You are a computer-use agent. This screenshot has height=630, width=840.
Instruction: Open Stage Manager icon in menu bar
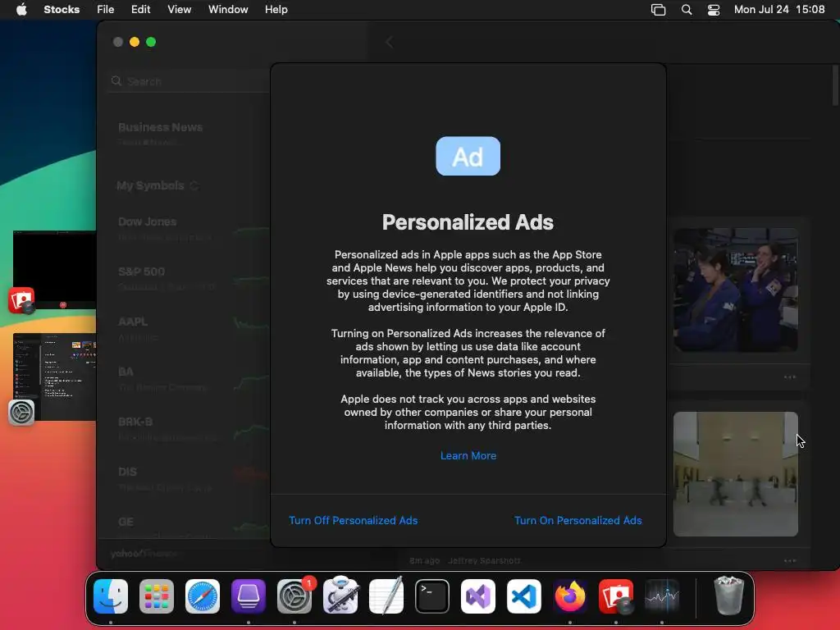[x=659, y=10]
